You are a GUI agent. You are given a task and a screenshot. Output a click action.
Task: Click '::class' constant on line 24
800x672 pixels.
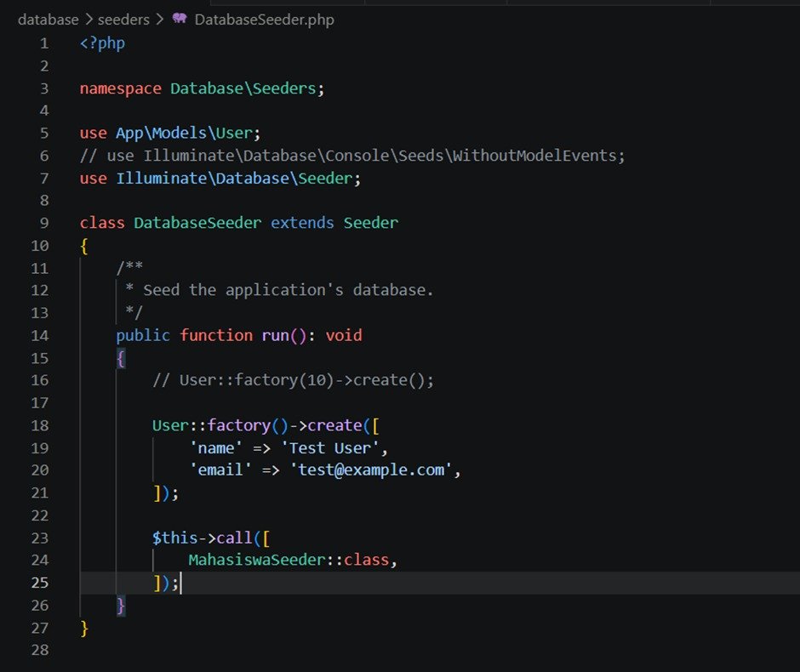(x=357, y=560)
